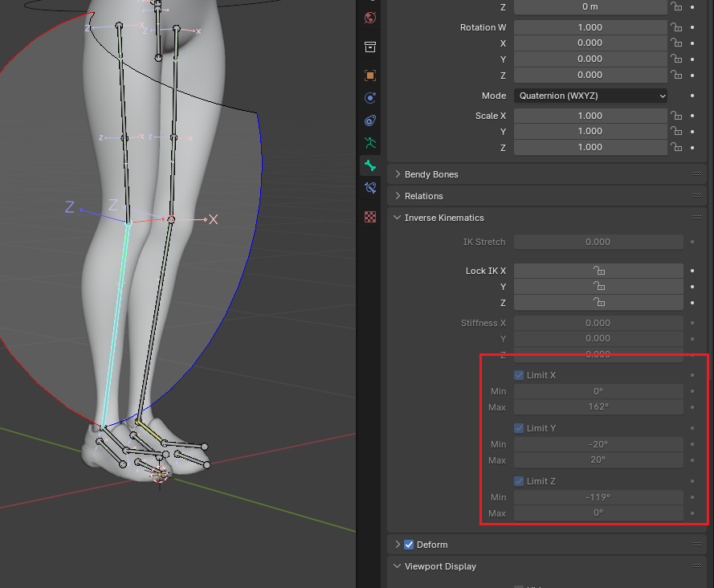Collapse the Inverse Kinematics panel
714x588 pixels.
(398, 218)
